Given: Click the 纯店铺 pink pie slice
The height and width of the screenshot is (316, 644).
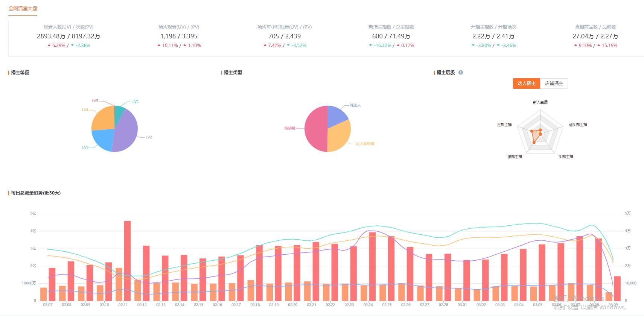Looking at the screenshot, I should coord(315,129).
